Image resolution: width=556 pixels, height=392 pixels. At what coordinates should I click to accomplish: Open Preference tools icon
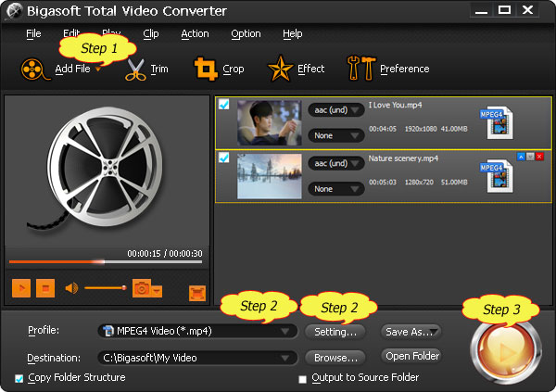click(361, 68)
